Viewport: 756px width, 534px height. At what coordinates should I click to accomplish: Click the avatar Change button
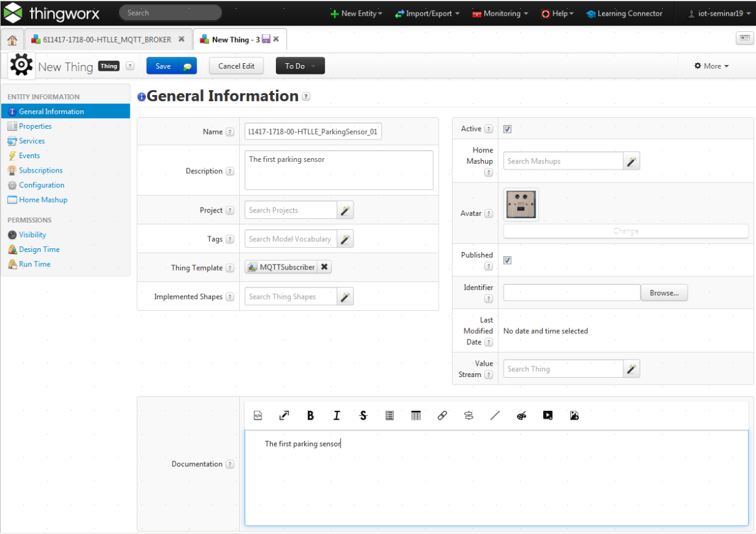(626, 231)
